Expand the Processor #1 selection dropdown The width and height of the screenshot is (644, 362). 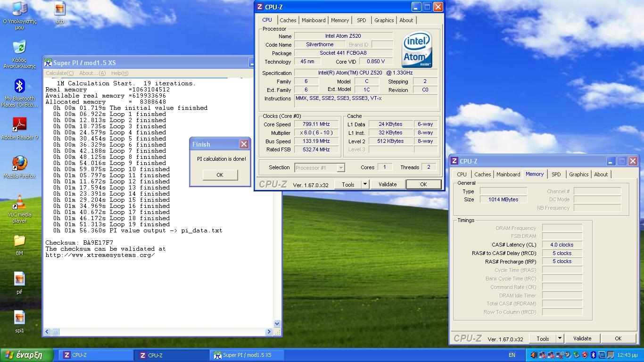341,167
